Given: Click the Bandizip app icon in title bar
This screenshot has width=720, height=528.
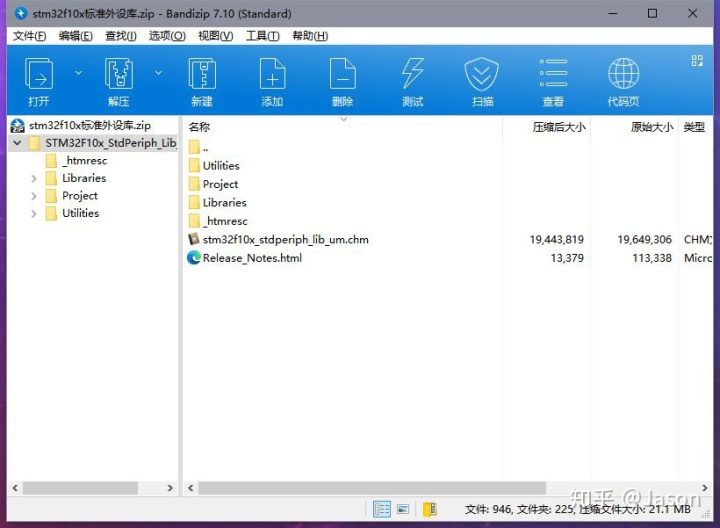Looking at the screenshot, I should (21, 13).
